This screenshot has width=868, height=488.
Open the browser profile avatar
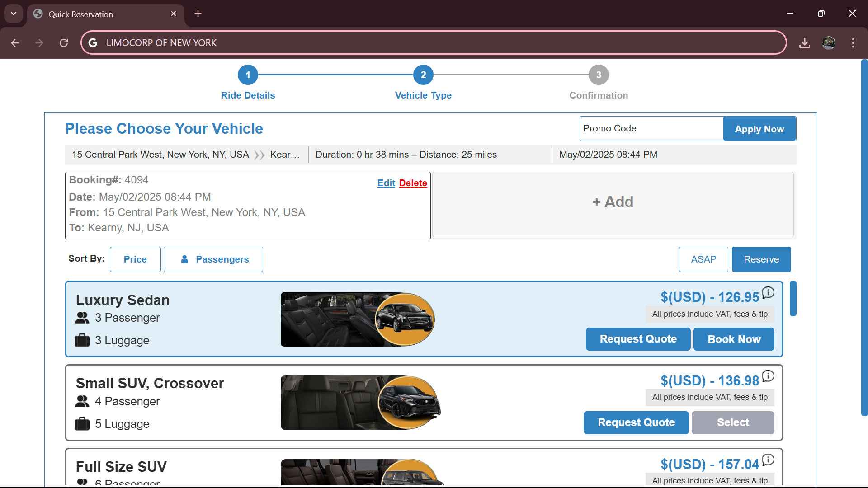point(829,43)
